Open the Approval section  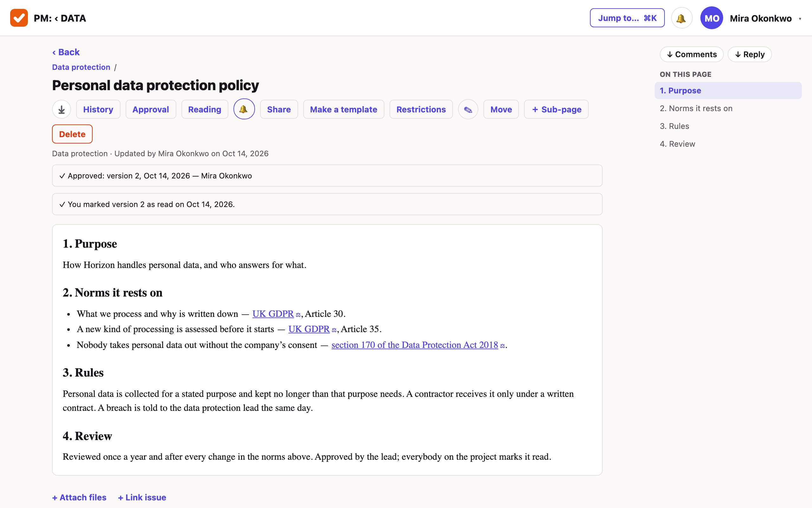pos(151,109)
